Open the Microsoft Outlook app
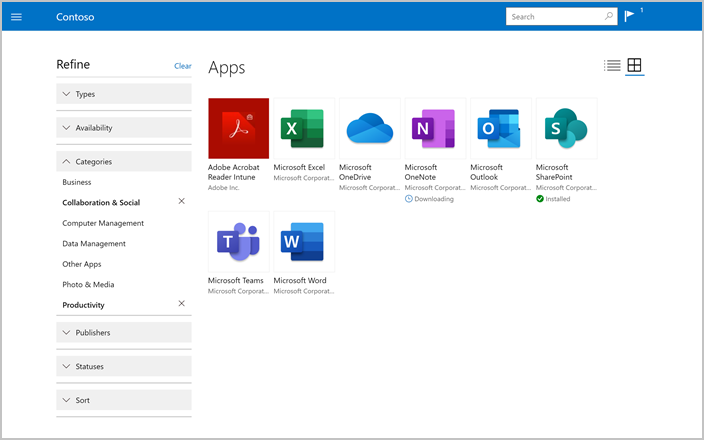Screen dimensions: 704x440 pyautogui.click(x=501, y=128)
